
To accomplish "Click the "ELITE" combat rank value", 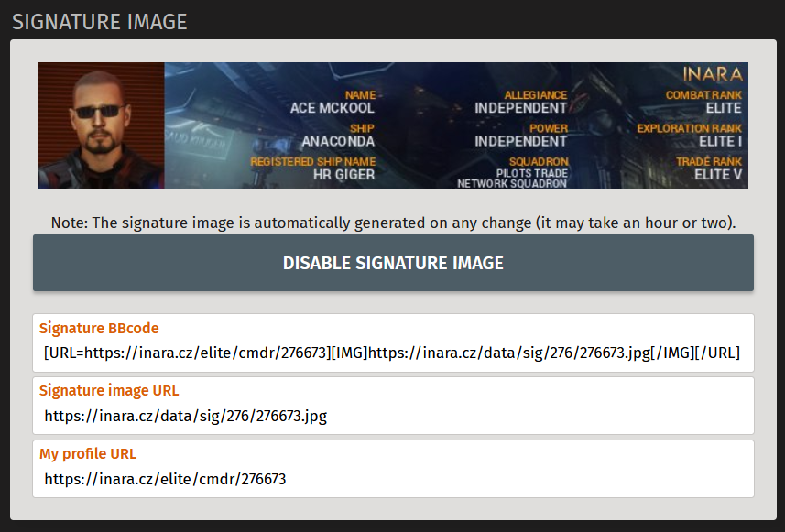I will click(x=724, y=108).
